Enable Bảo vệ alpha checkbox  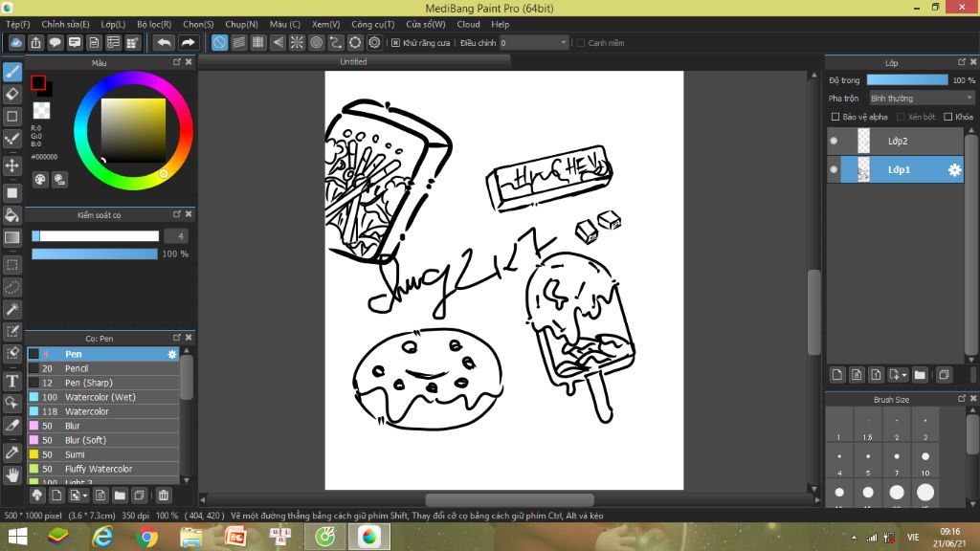(x=835, y=117)
